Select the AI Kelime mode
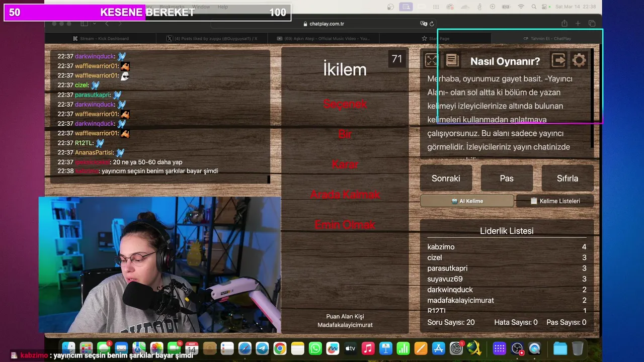 coord(467,201)
